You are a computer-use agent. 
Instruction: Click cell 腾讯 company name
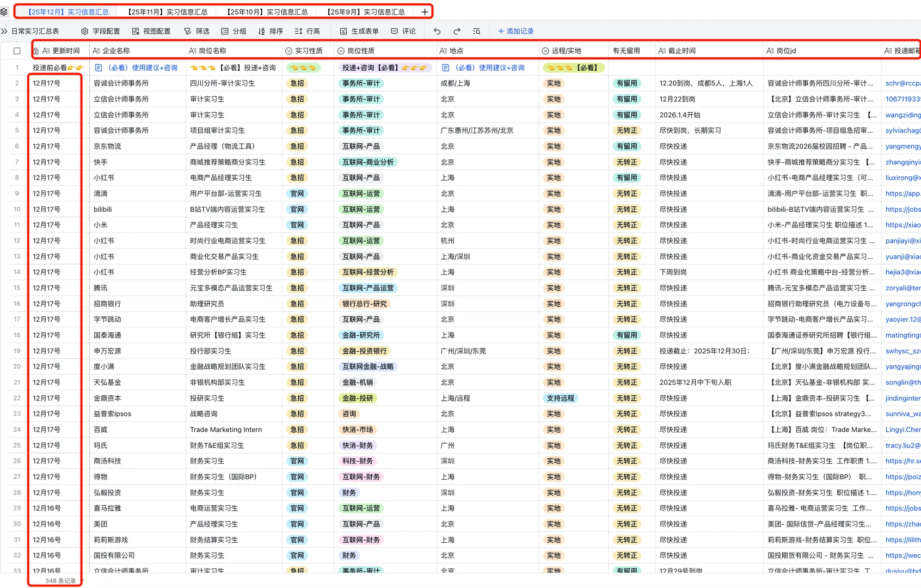(x=138, y=288)
